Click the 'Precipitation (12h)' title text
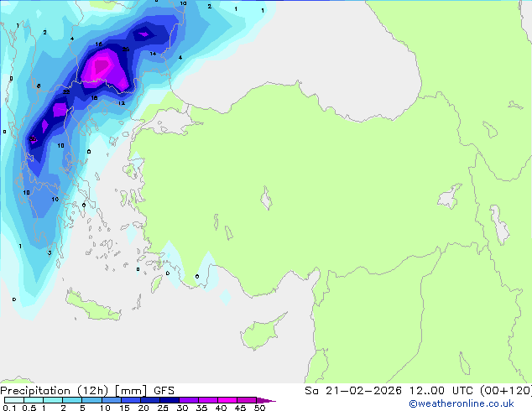The image size is (532, 411). click(55, 391)
